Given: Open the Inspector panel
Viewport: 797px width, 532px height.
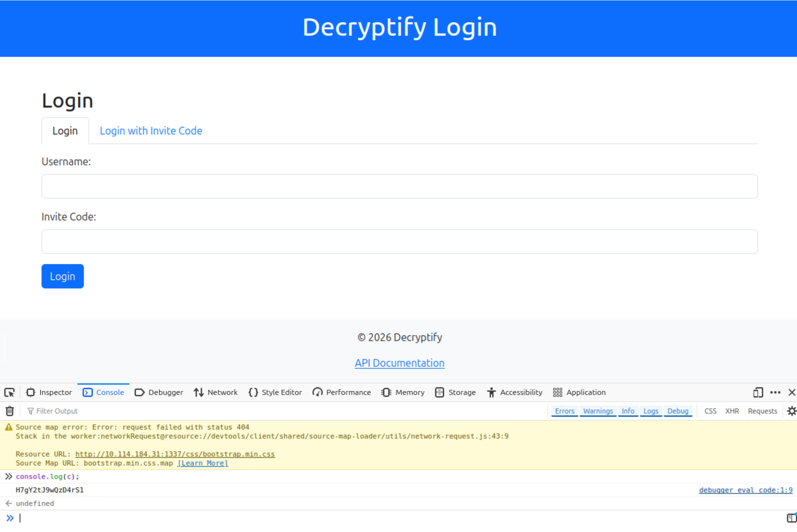Looking at the screenshot, I should pyautogui.click(x=49, y=393).
